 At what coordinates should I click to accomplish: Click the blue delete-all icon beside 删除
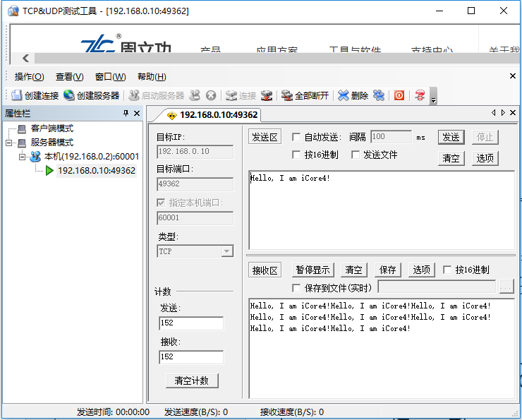click(379, 95)
